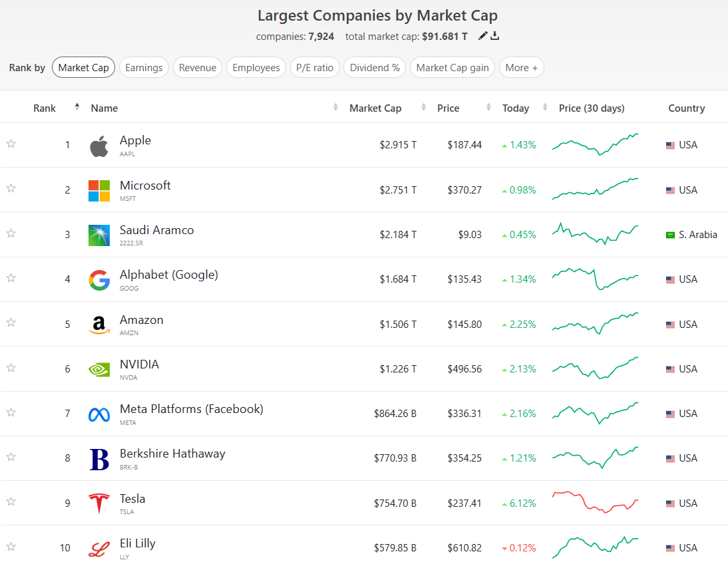Viewport: 728px width, 566px height.
Task: Click the Apple logo icon
Action: [99, 146]
